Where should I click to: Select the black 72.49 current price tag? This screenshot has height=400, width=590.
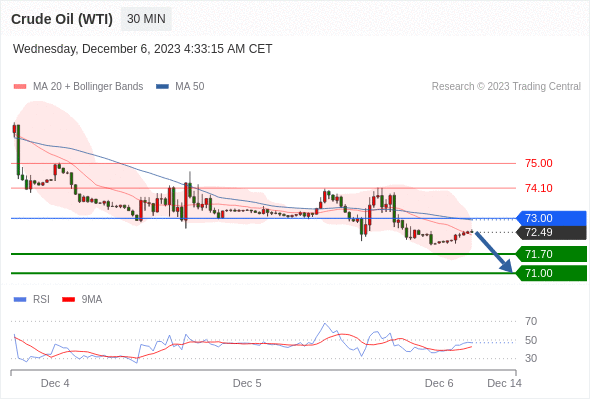[x=552, y=232]
